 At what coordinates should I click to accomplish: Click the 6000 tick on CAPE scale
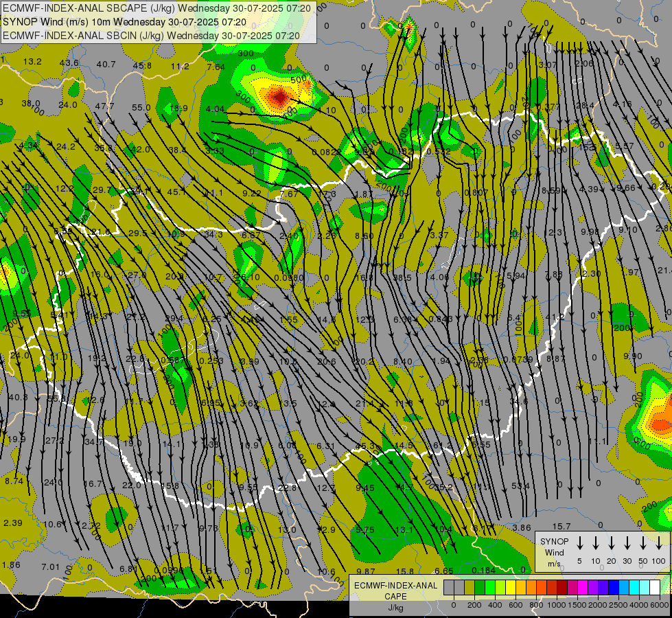tap(660, 605)
